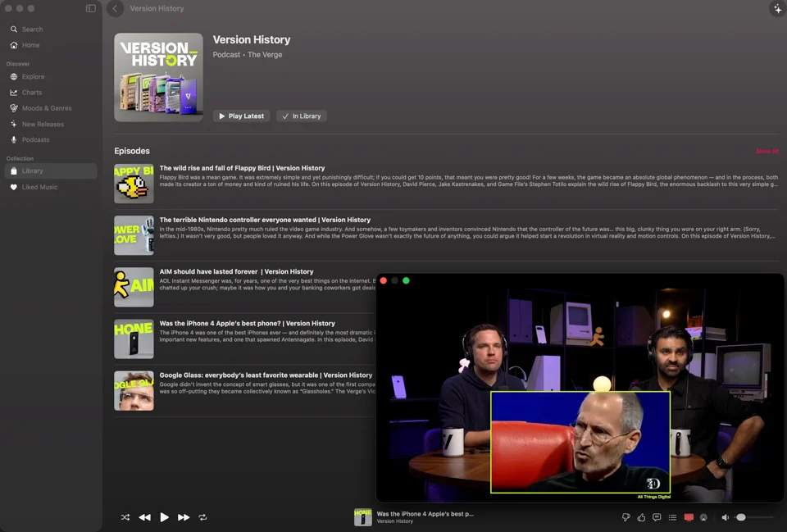Show all episodes

point(767,151)
